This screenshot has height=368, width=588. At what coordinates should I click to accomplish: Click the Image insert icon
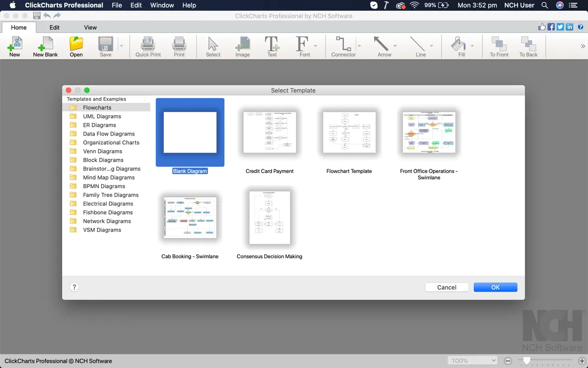pos(242,47)
